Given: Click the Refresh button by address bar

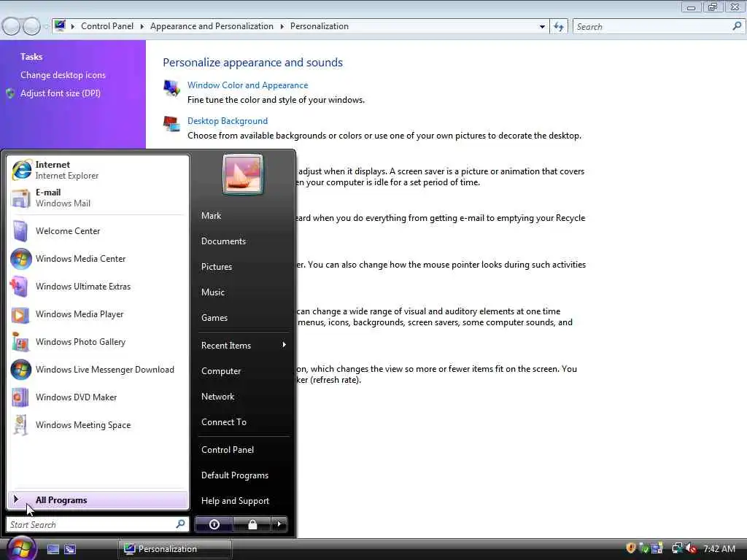Looking at the screenshot, I should coord(559,27).
